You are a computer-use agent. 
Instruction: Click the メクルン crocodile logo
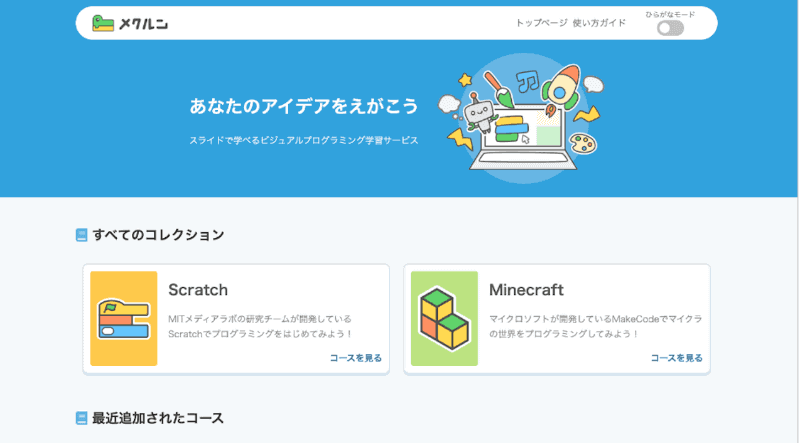pyautogui.click(x=130, y=23)
